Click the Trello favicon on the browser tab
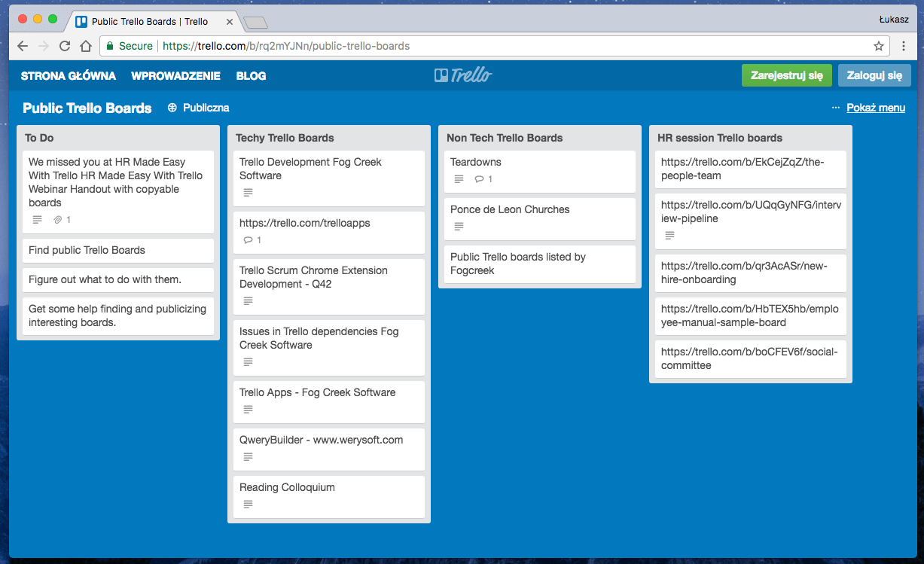The height and width of the screenshot is (564, 924). 81,22
